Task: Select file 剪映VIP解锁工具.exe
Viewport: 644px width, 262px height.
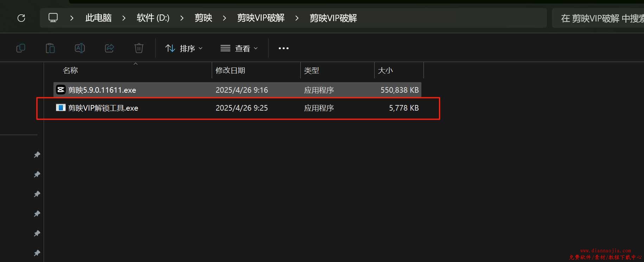Action: pos(237,108)
